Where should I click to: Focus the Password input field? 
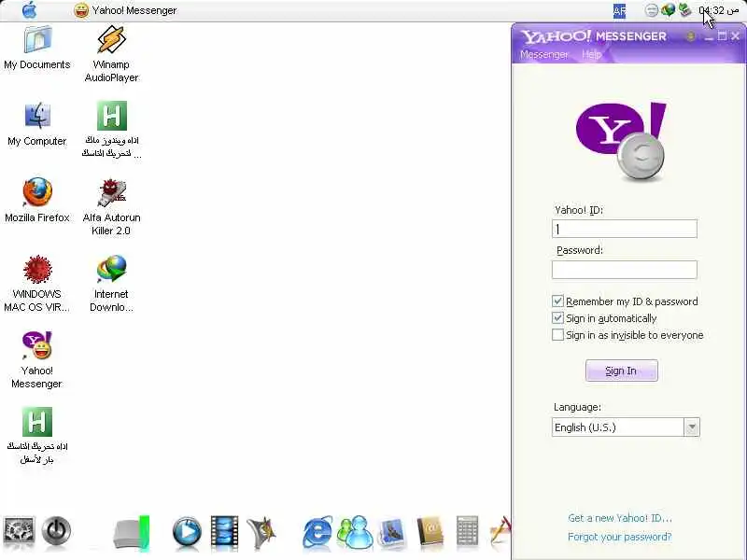(x=624, y=270)
